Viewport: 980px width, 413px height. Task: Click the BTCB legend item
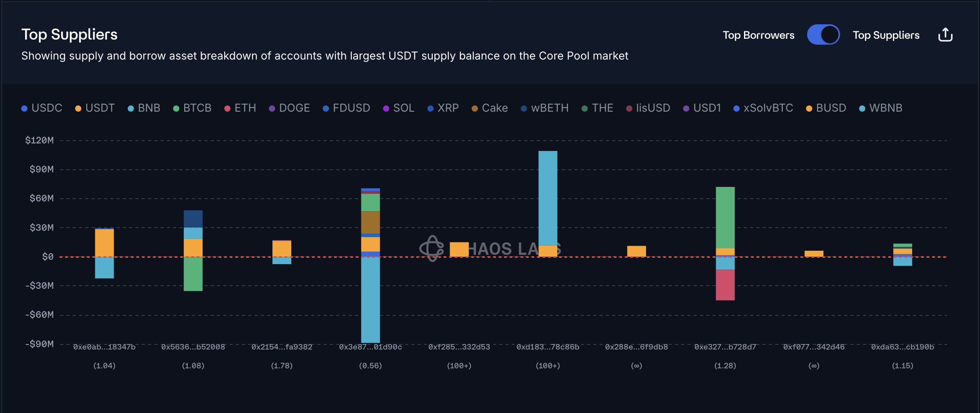(192, 108)
